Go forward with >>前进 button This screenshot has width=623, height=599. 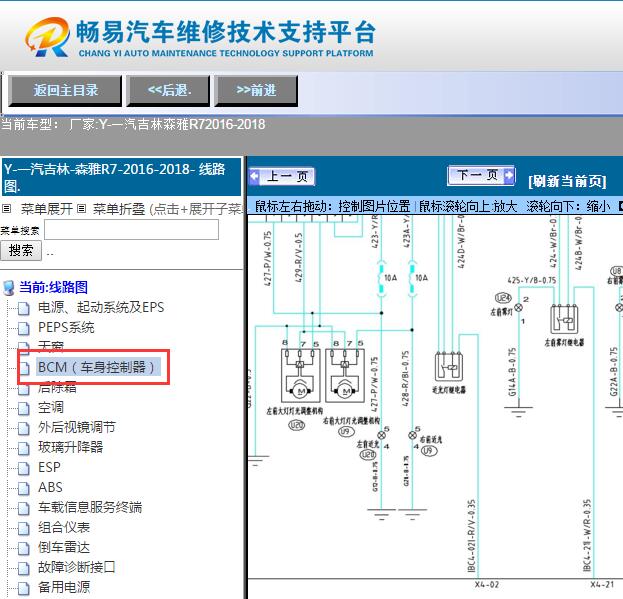tap(256, 91)
